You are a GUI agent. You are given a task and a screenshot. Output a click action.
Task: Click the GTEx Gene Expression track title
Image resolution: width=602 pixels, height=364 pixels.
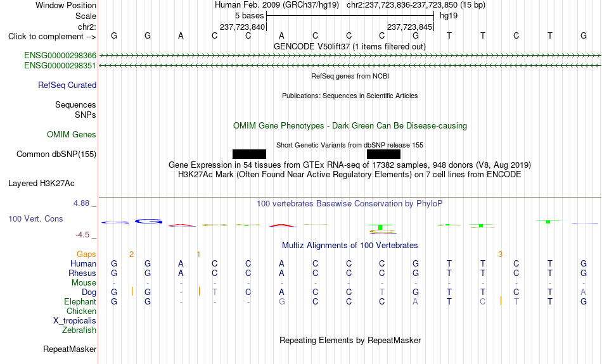pos(350,165)
